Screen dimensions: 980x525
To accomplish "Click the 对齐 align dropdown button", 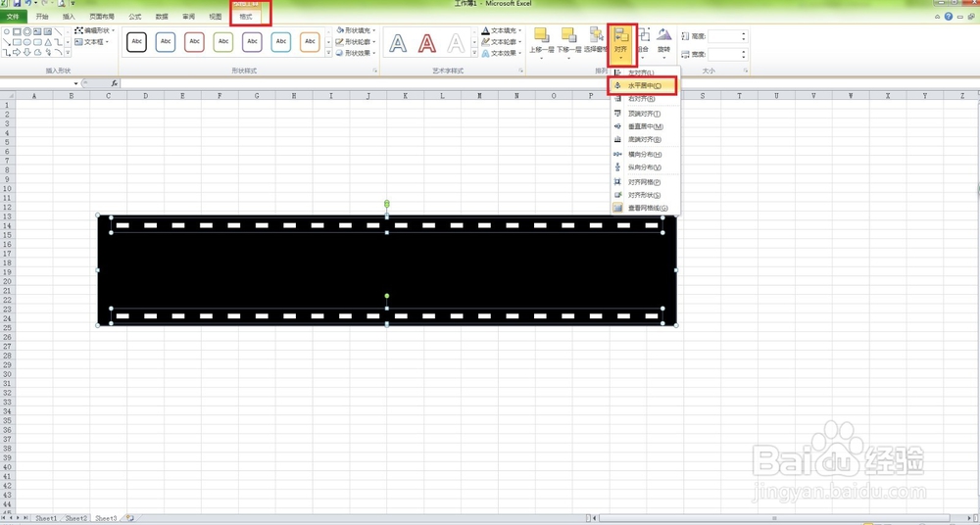I will [622, 44].
